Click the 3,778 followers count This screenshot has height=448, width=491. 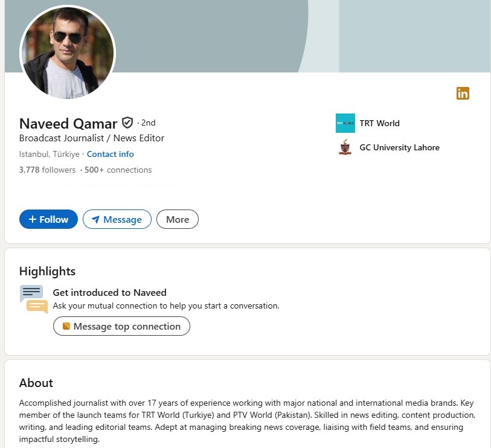(x=48, y=170)
